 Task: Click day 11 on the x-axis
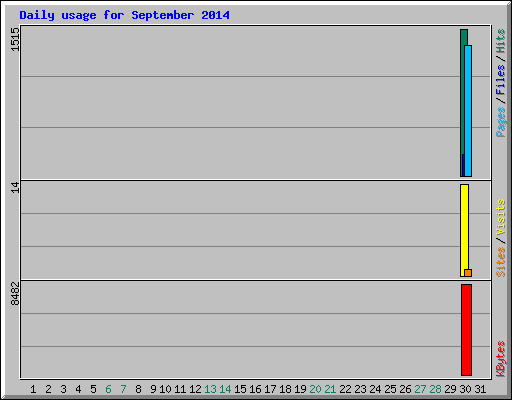pos(180,389)
